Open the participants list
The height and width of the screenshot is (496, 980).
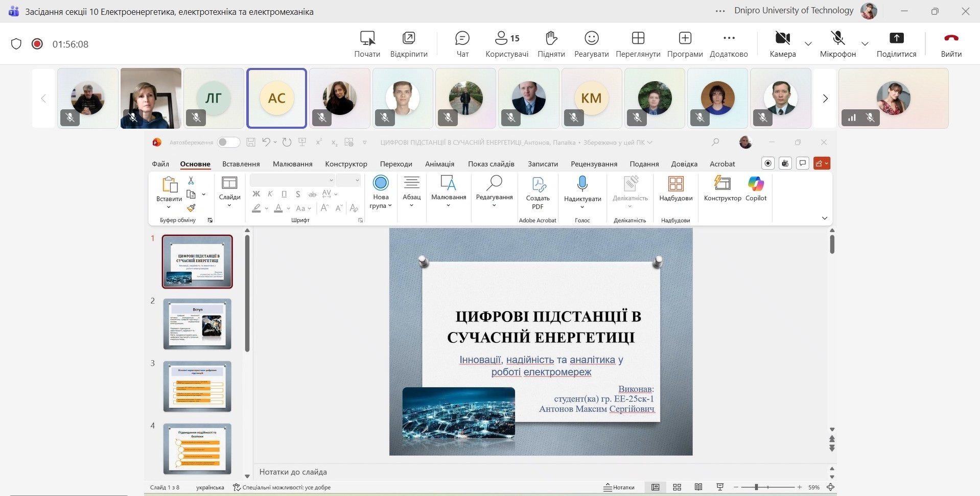(x=506, y=43)
